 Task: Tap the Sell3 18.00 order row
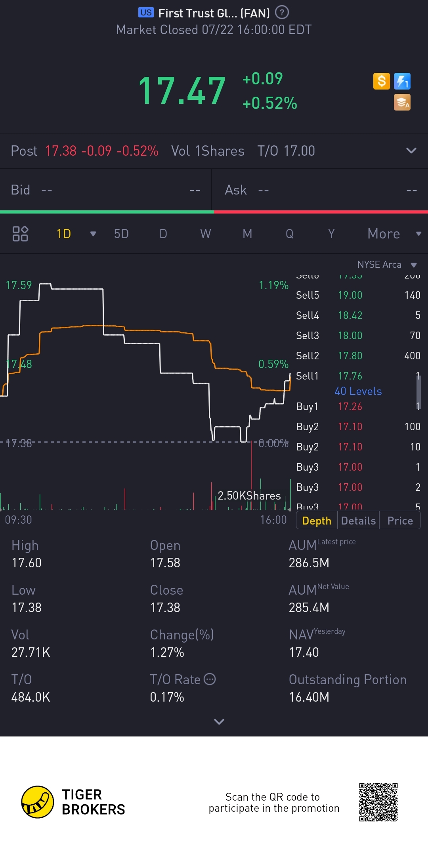358,336
